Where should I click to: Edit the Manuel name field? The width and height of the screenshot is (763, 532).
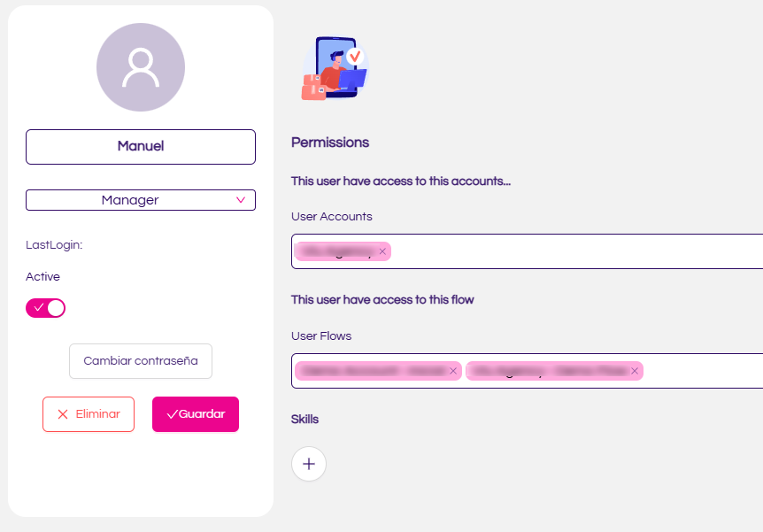[x=141, y=147]
